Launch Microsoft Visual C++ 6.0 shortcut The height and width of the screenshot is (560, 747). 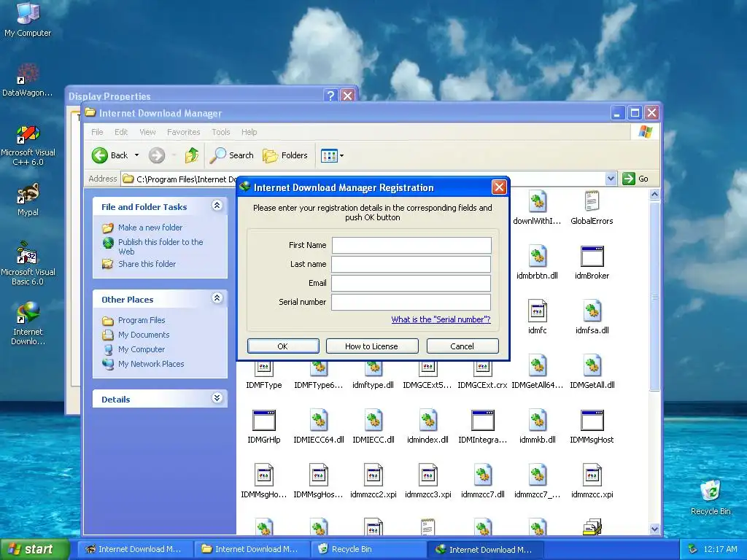point(28,146)
